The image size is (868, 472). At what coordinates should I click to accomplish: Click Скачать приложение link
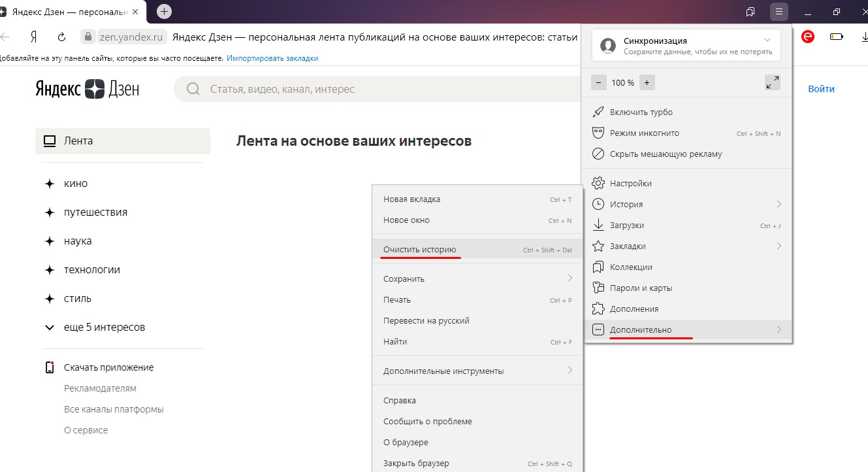[x=108, y=367]
